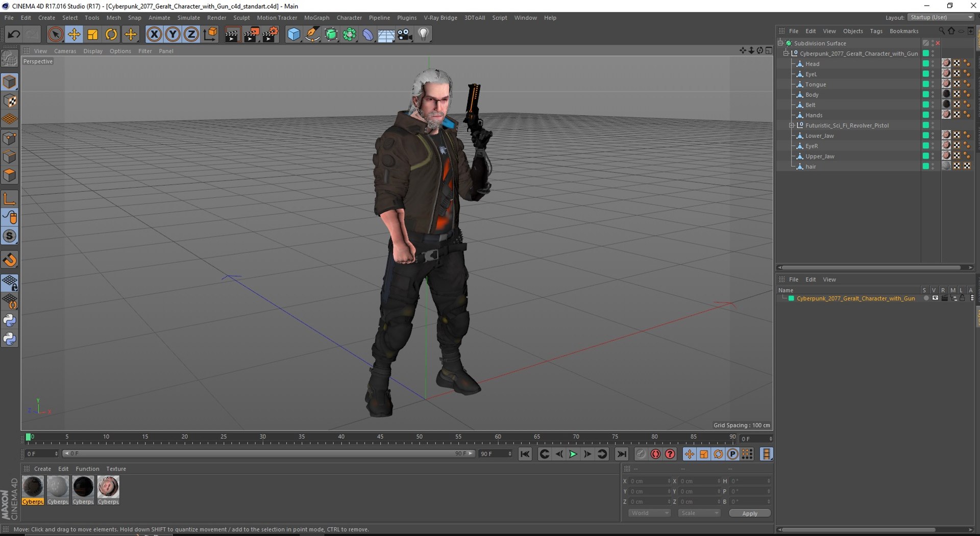
Task: Collapse Cyberpunk_2077_Geralt_Character_with_Gun hierarchy
Action: coord(786,54)
